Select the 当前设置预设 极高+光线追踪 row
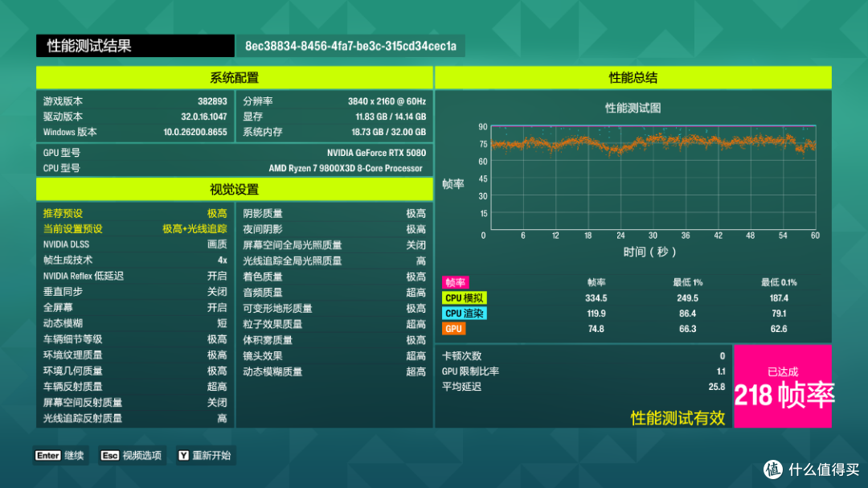Image resolution: width=868 pixels, height=488 pixels. click(x=135, y=229)
